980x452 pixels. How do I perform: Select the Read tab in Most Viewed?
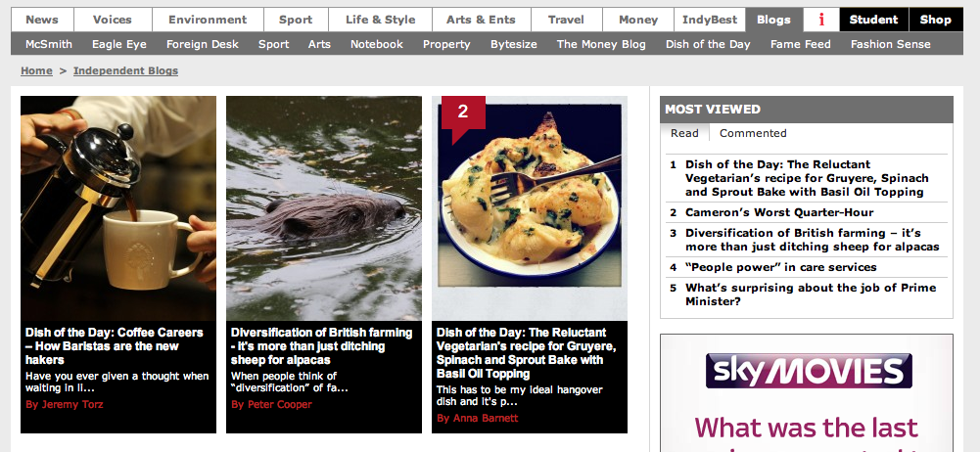684,133
